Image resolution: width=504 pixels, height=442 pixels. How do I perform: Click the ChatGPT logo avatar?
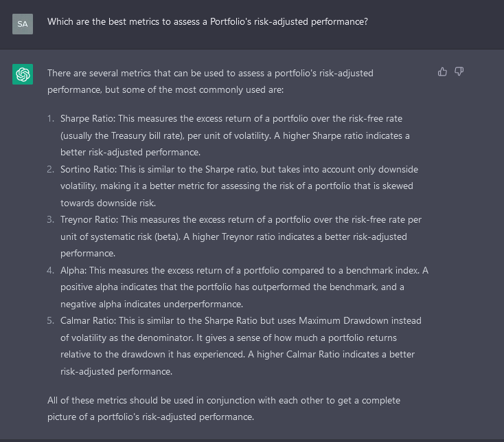tap(23, 74)
